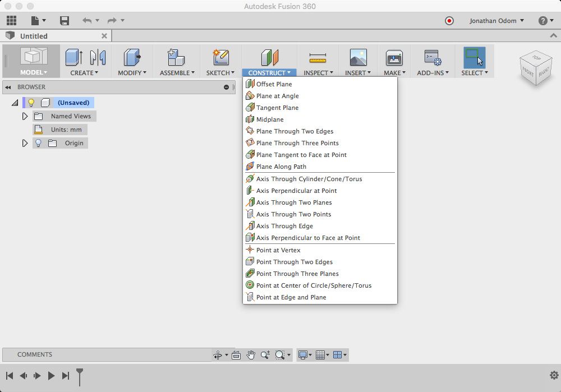Select the (Unsaved) component in browser
Screen dimensions: 561x392
[x=73, y=103]
